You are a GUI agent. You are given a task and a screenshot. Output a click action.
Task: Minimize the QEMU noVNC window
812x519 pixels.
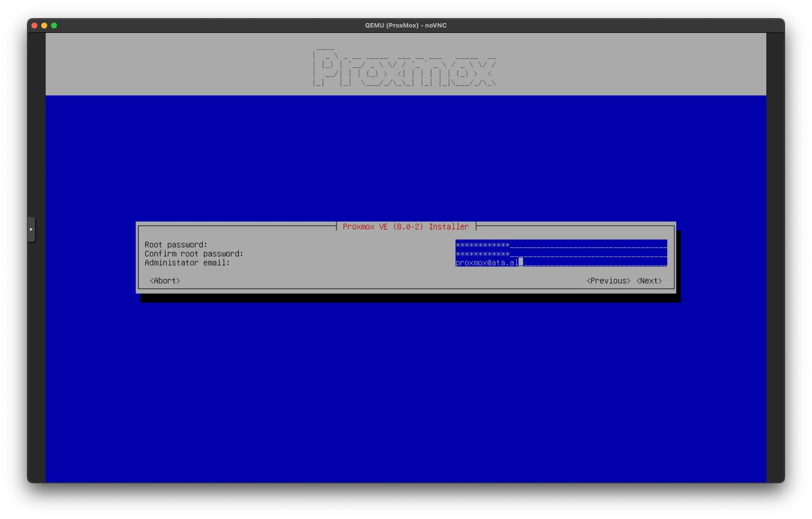44,26
